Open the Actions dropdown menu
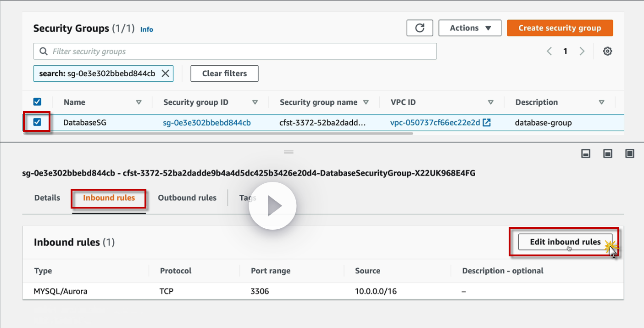The image size is (644, 328). [x=470, y=28]
